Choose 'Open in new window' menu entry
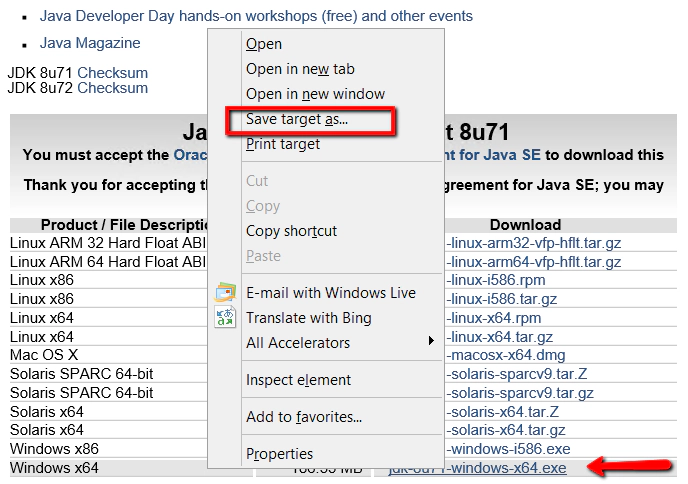The image size is (688, 484). point(315,94)
